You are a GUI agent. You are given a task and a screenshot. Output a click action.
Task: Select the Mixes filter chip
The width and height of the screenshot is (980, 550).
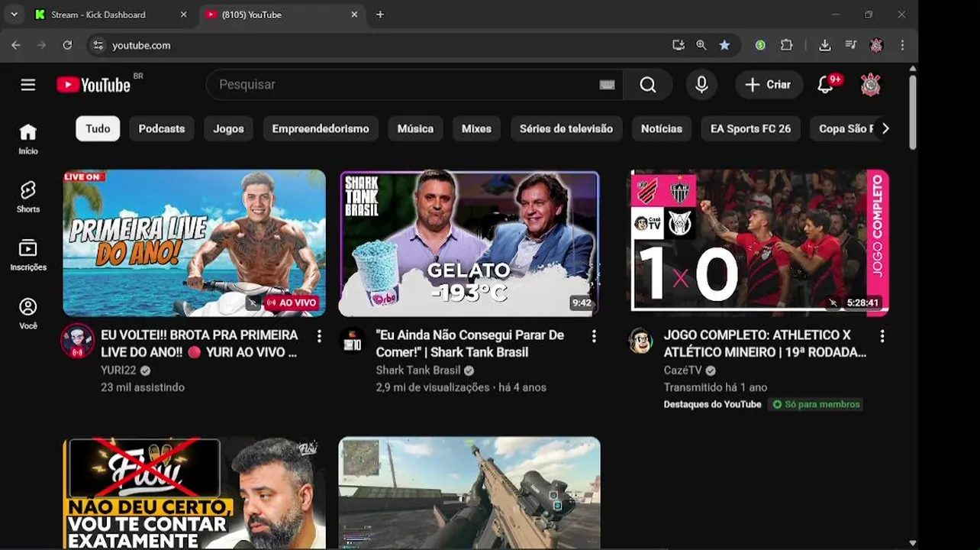point(476,128)
